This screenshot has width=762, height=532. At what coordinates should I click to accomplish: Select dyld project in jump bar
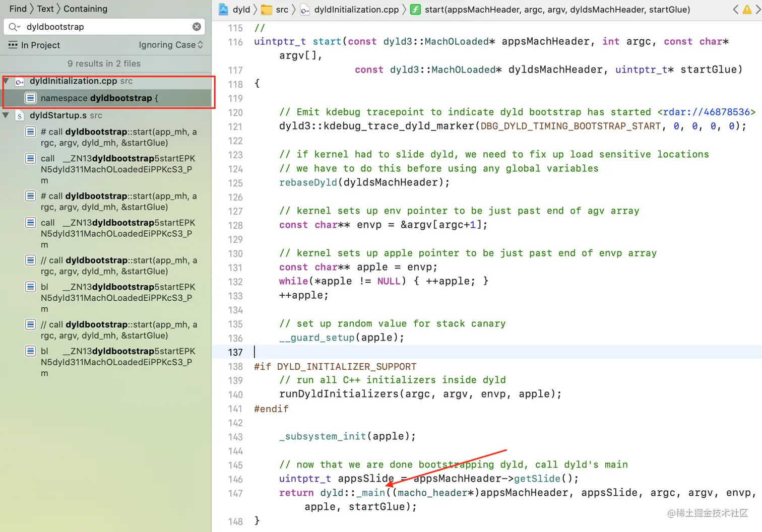tap(241, 9)
